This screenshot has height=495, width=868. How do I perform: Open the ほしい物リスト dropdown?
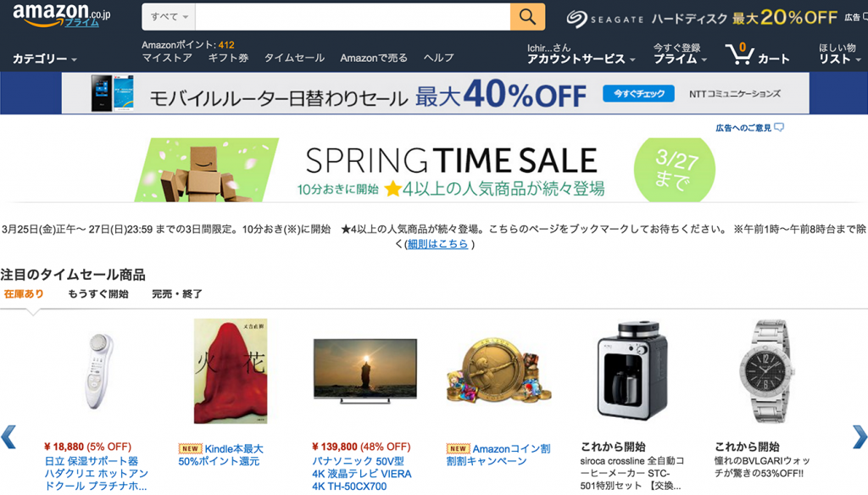[x=838, y=59]
